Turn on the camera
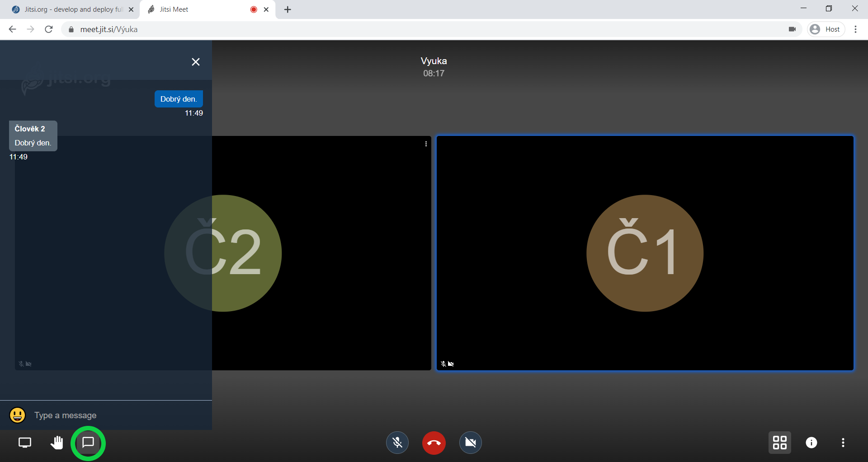Image resolution: width=868 pixels, height=462 pixels. [x=470, y=443]
